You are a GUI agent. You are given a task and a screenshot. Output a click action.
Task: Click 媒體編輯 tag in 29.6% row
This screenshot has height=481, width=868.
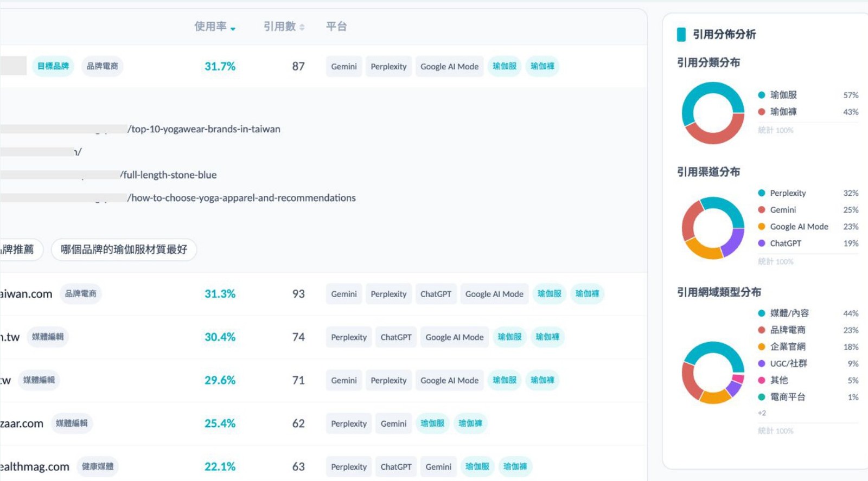coord(39,380)
